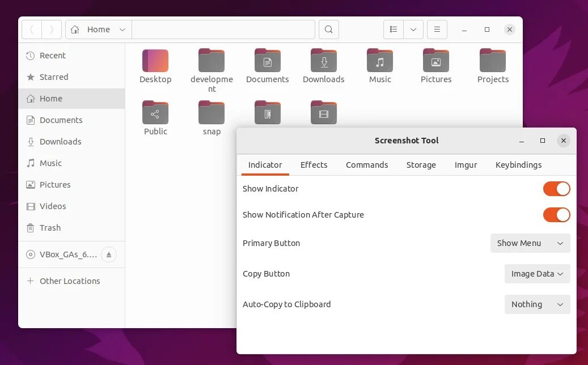Toggle the Show Indicator switch
Viewport: 588px width, 365px height.
(x=556, y=189)
